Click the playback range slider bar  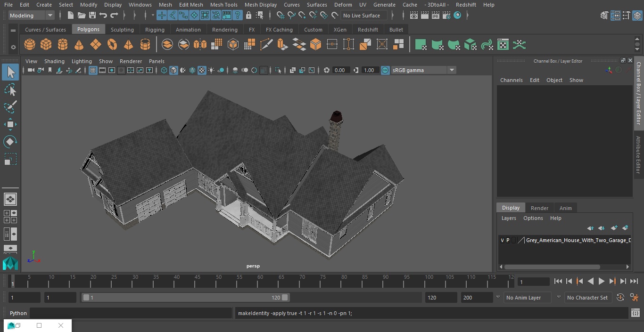[x=186, y=298]
